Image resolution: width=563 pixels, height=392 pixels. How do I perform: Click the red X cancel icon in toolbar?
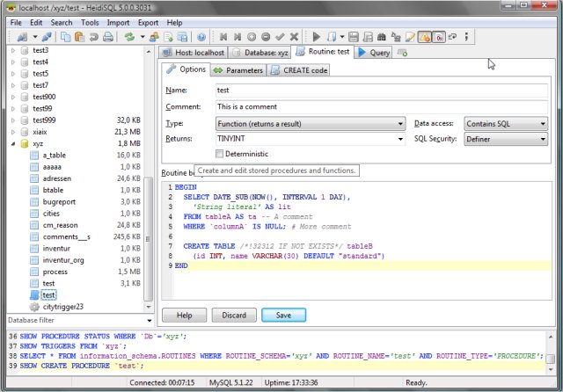(x=296, y=37)
